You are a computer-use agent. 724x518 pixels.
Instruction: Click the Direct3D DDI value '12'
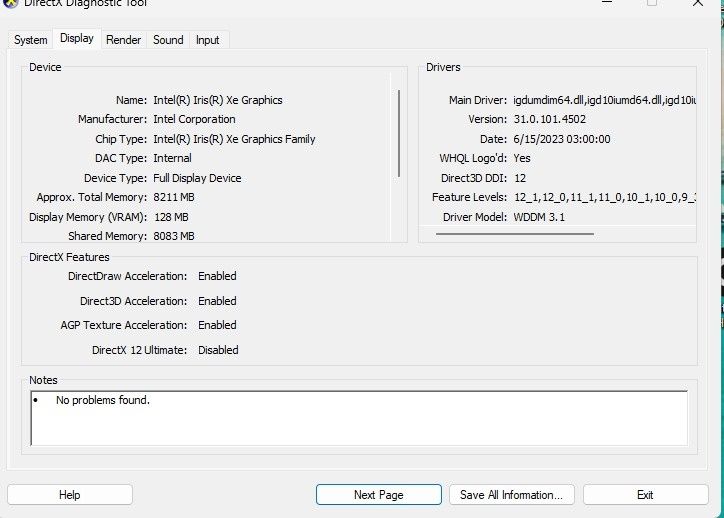[x=520, y=178]
